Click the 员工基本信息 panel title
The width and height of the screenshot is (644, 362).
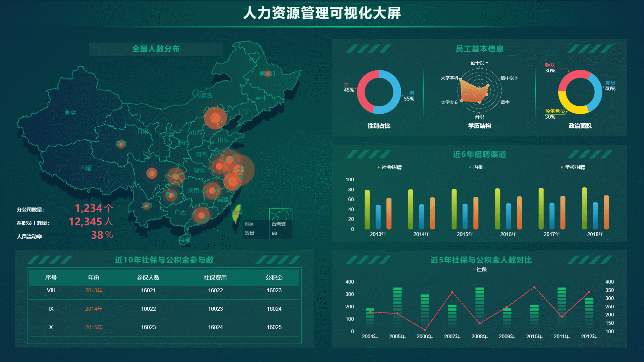[x=479, y=49]
